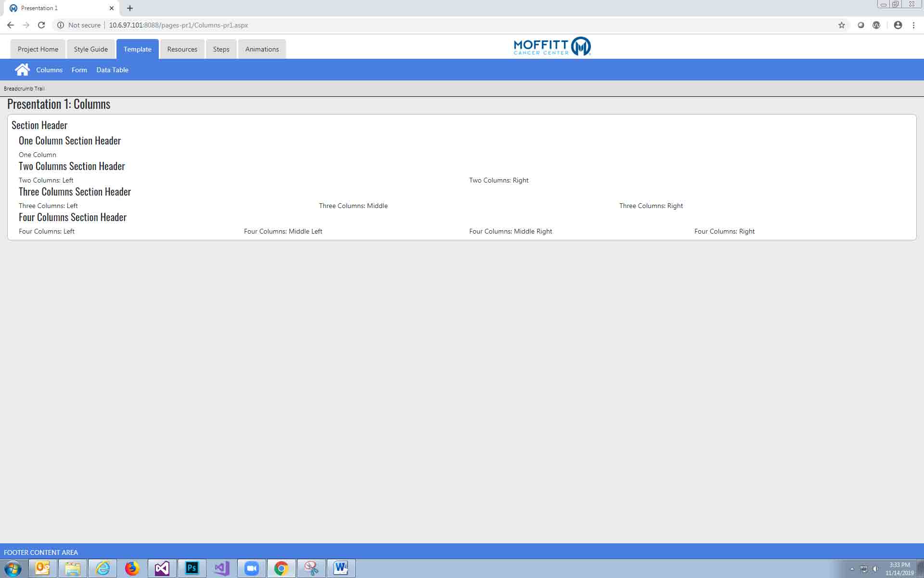This screenshot has height=578, width=924.
Task: Open the Chrome three-dot menu
Action: [x=913, y=25]
